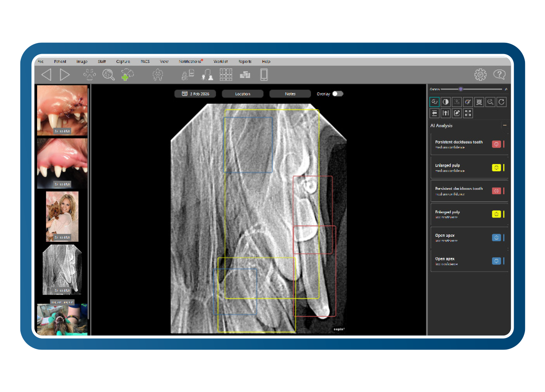Toggle the first Enlarged pulp yellow marker
Screen dimensions: 545x392
(x=496, y=168)
